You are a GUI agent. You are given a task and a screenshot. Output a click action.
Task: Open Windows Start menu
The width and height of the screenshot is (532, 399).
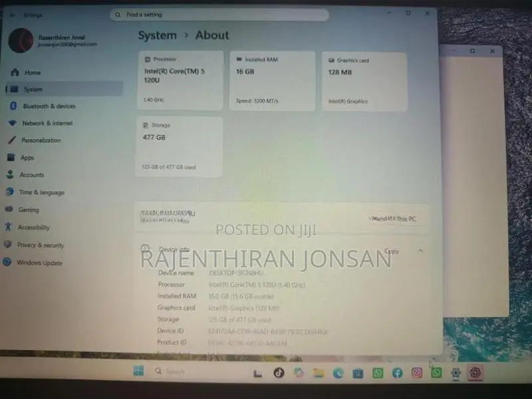(x=138, y=371)
